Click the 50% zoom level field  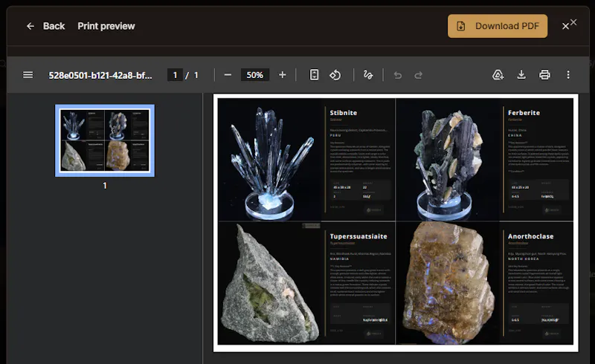coord(254,75)
